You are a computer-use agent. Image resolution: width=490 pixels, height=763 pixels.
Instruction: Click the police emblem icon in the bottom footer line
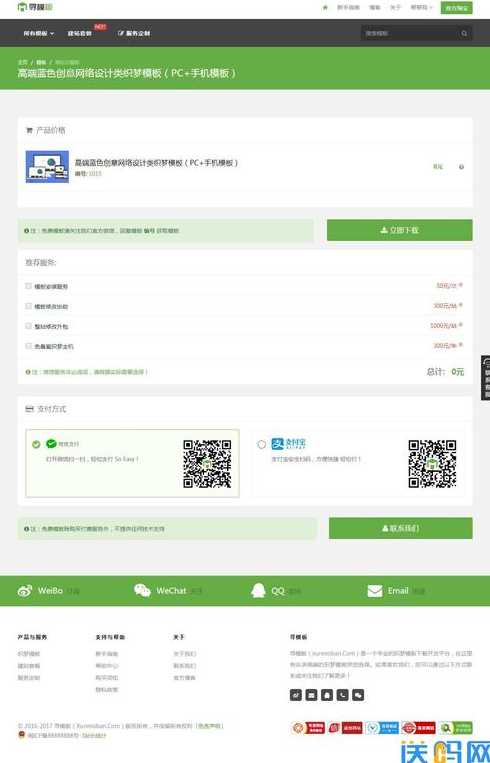tap(21, 735)
